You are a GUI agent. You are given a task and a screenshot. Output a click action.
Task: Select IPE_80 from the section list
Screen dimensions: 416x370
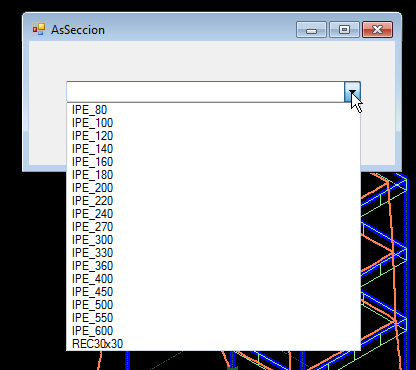point(213,110)
